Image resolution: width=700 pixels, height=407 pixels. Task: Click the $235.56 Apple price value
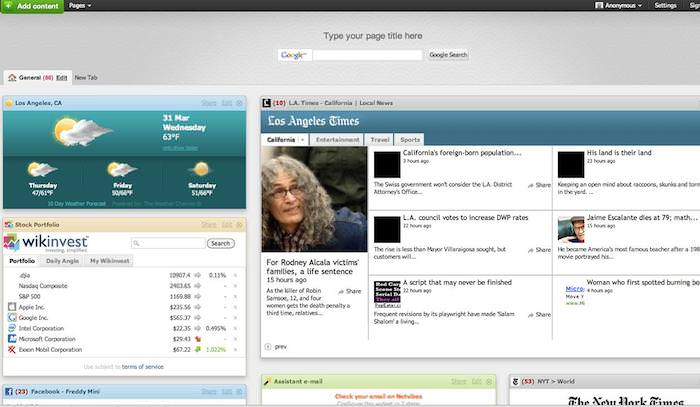(180, 307)
